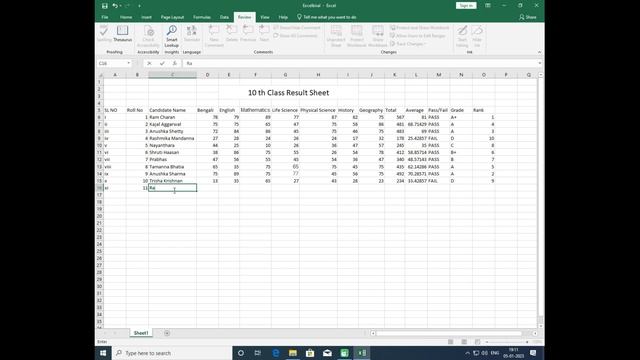Show hidden system tray icons

[467, 353]
